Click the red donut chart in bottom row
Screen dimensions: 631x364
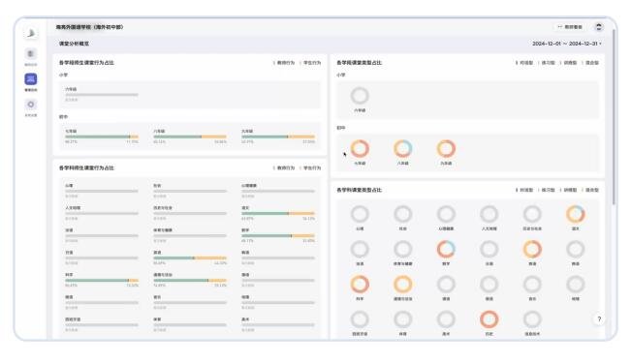(489, 319)
